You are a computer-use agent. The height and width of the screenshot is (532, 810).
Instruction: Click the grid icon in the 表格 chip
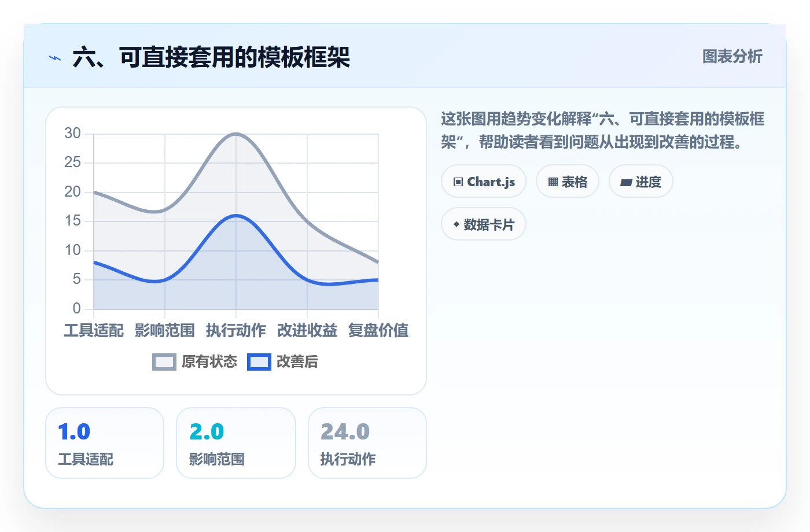(553, 182)
